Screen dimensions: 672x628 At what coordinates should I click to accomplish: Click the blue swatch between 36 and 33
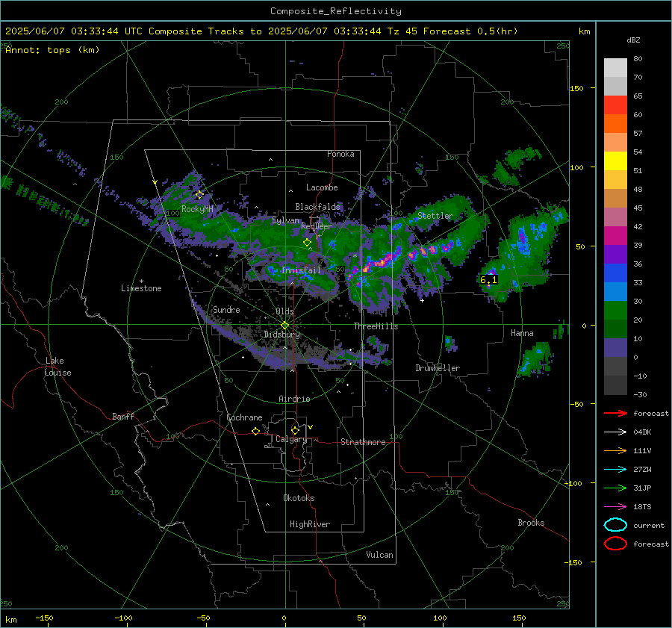615,273
